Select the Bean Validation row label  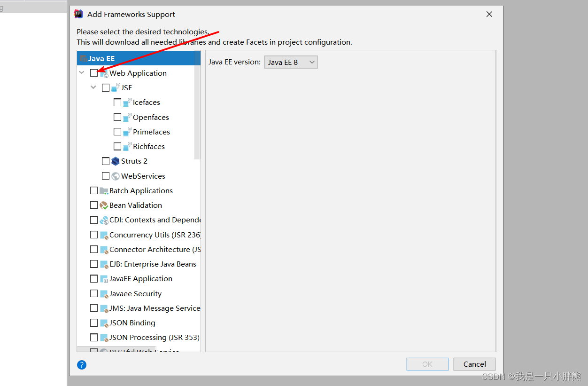click(x=136, y=205)
